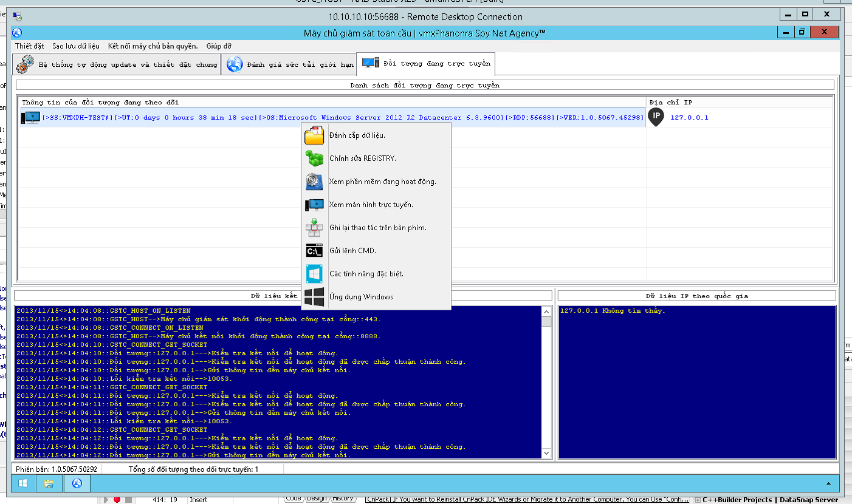
Task: Click the 'DataSnap Server' tab in IDE behind
Action: tap(808, 500)
